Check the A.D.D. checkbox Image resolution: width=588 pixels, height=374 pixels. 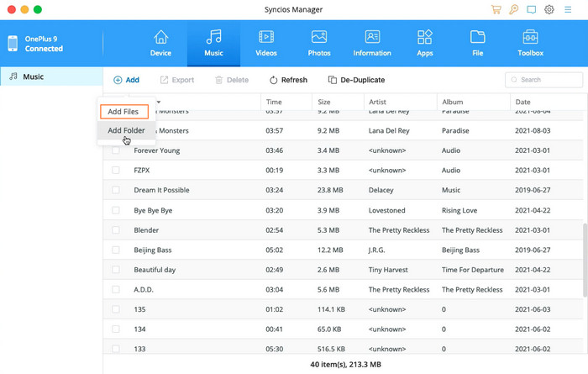click(x=116, y=290)
